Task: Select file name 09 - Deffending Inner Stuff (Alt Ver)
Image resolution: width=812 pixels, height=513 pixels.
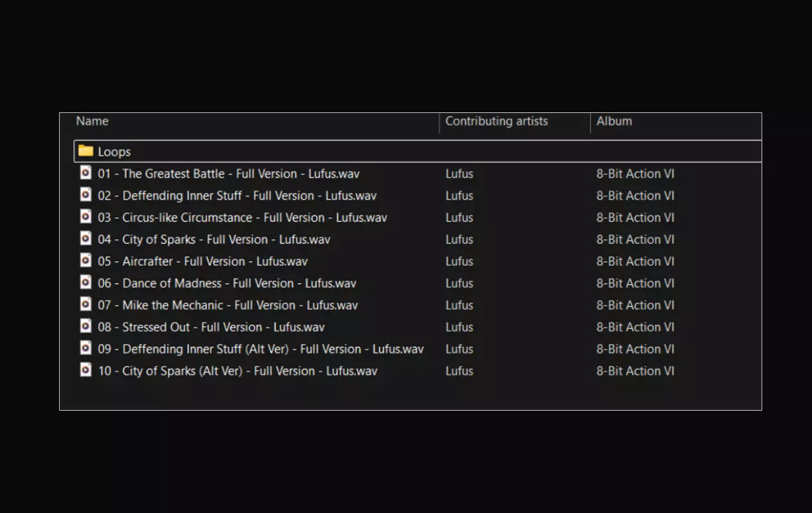Action: [x=260, y=349]
